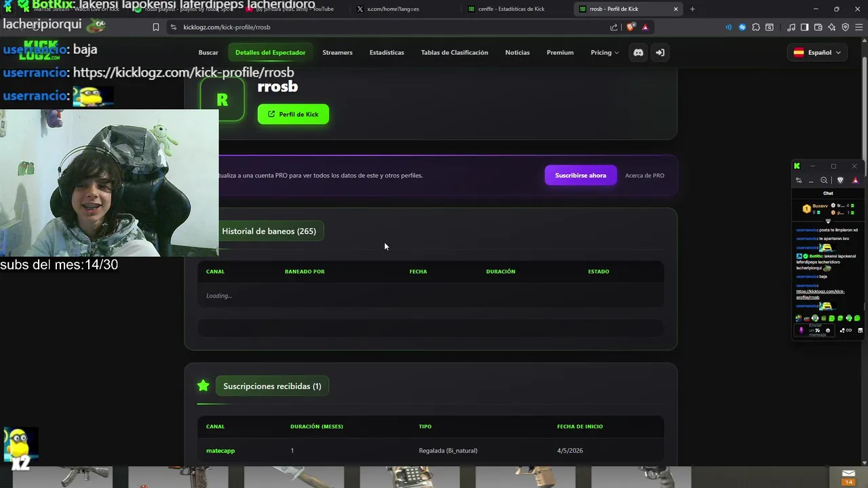Open Premium page
868x488 pixels.
[x=560, y=52]
